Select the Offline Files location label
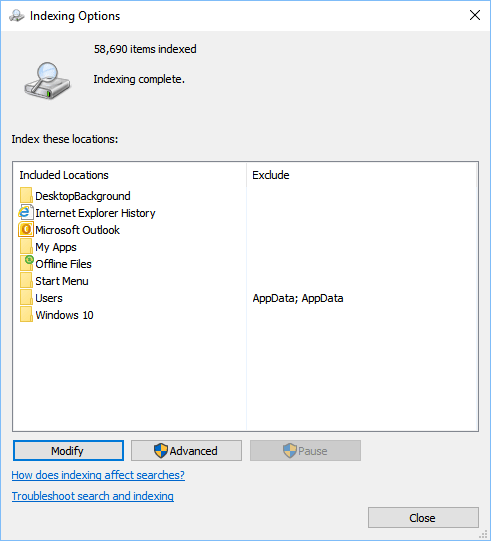Screen dimensions: 491x541 [x=63, y=264]
